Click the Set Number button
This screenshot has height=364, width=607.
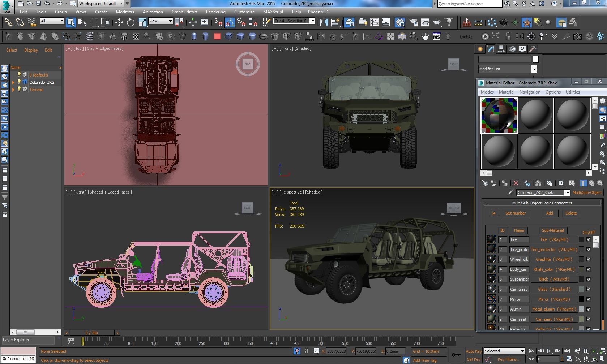coord(516,213)
